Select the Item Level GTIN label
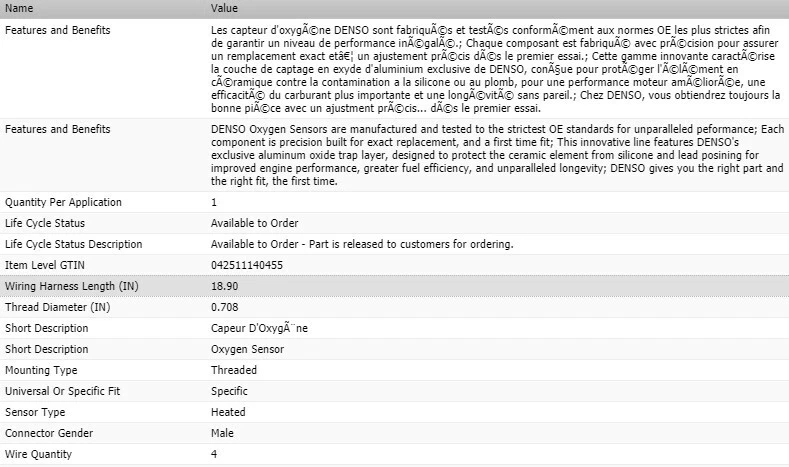This screenshot has height=467, width=789. [45, 265]
